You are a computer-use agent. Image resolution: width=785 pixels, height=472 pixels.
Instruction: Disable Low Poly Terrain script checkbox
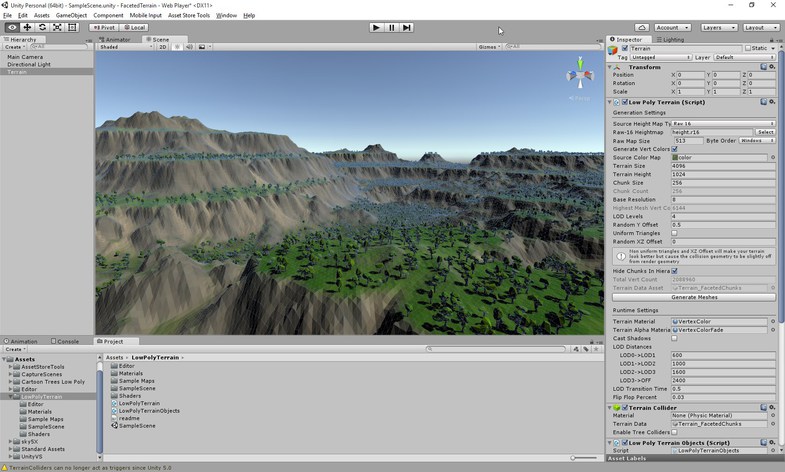click(x=625, y=102)
